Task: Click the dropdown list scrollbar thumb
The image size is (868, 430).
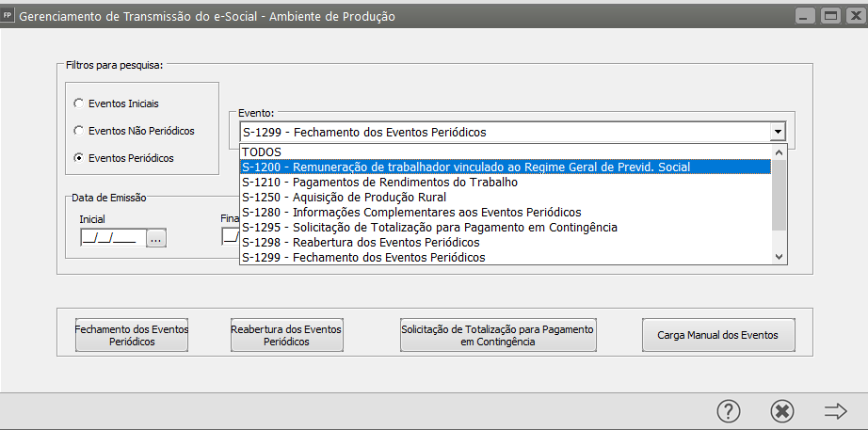Action: 780,194
